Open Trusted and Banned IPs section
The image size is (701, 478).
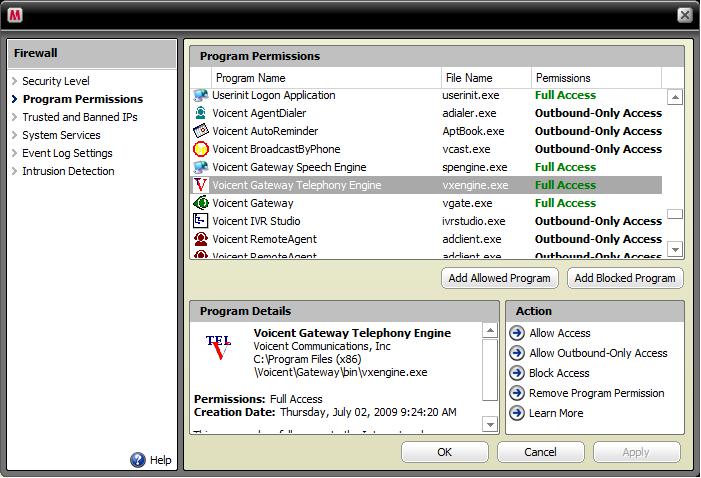[x=80, y=117]
